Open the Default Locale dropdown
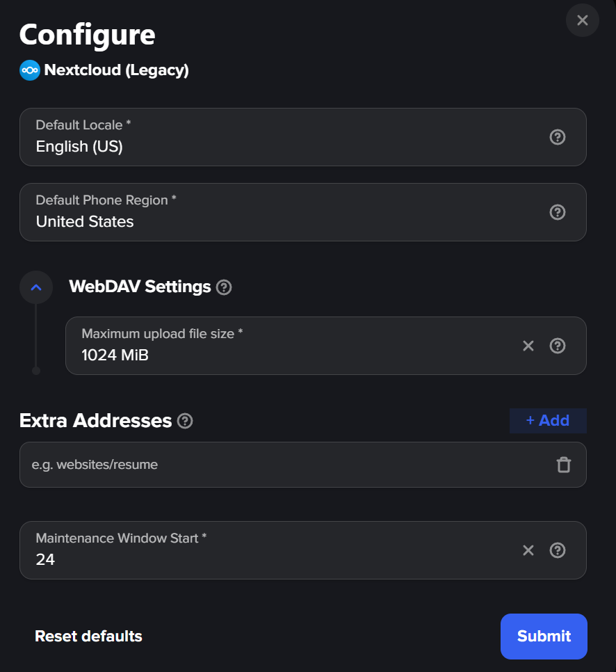Image resolution: width=616 pixels, height=672 pixels. [x=278, y=137]
